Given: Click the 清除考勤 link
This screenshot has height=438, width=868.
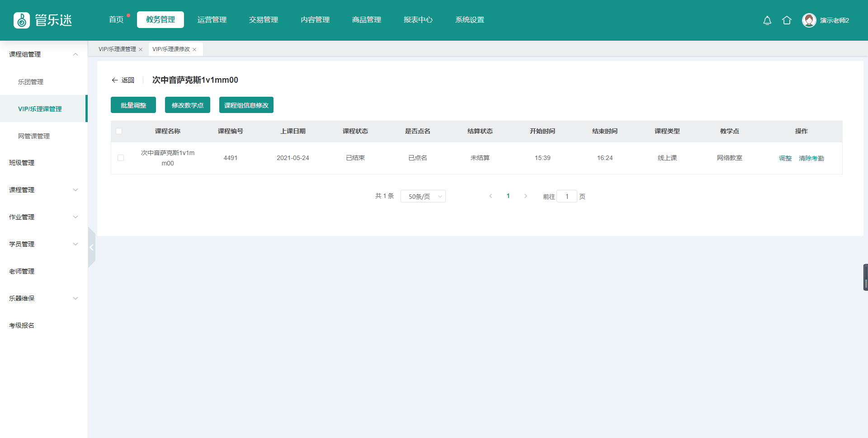Looking at the screenshot, I should [x=811, y=158].
